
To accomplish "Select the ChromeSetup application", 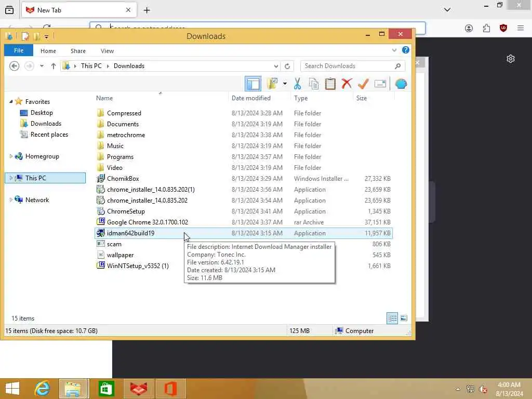I will pos(126,211).
